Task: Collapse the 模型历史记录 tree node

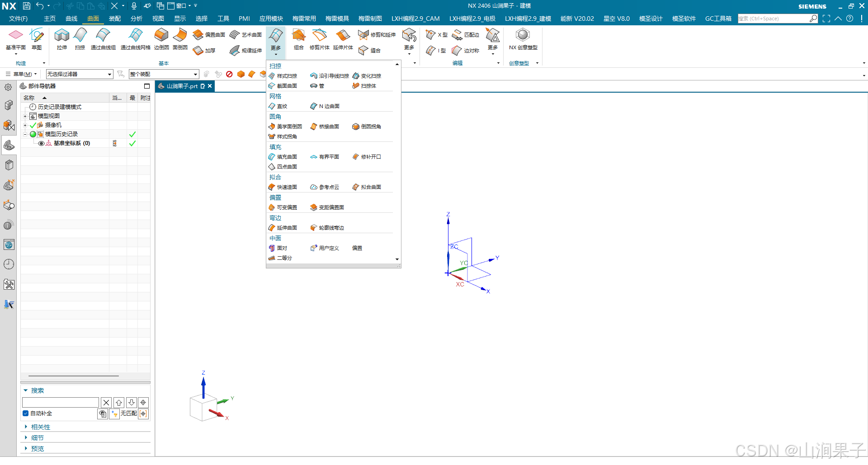Action: coord(25,134)
